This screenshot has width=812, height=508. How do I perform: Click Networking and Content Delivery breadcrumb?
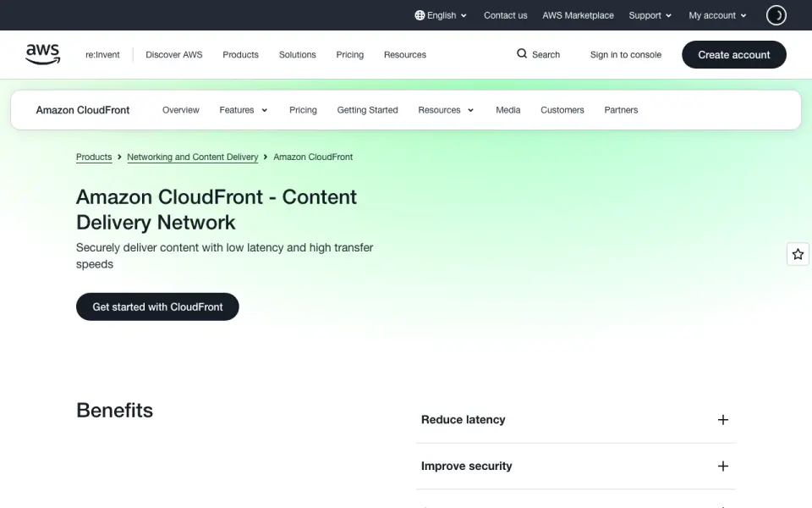click(x=193, y=157)
